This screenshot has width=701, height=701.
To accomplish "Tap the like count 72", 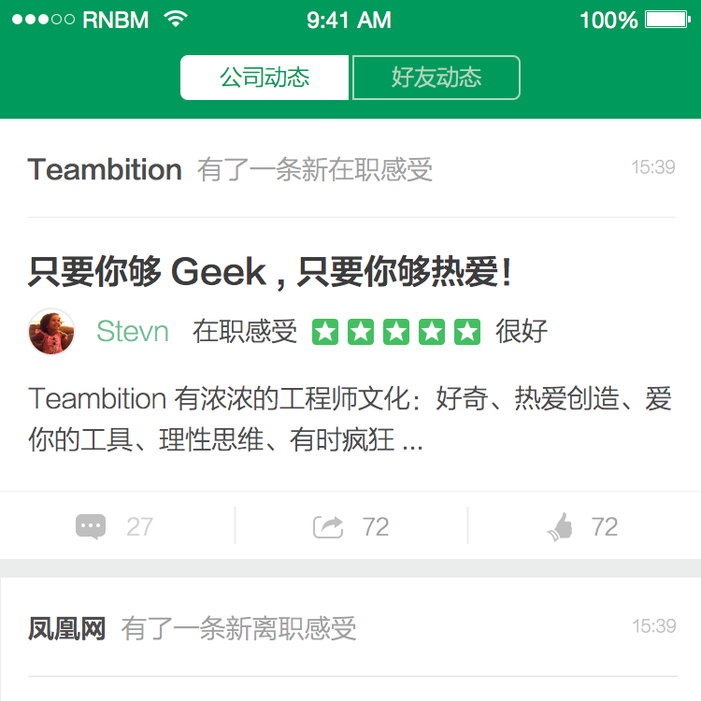I will coord(604,527).
